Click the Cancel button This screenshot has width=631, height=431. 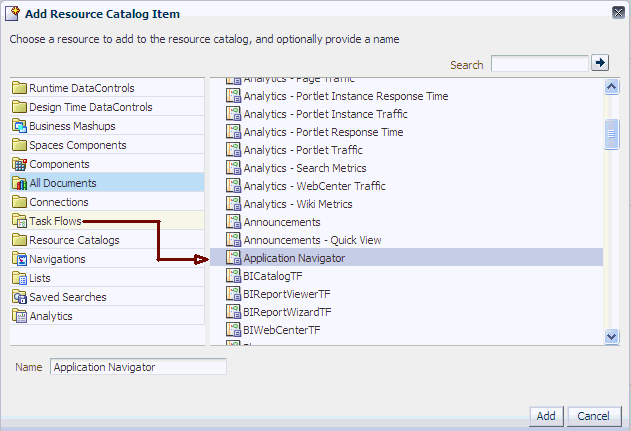point(594,416)
